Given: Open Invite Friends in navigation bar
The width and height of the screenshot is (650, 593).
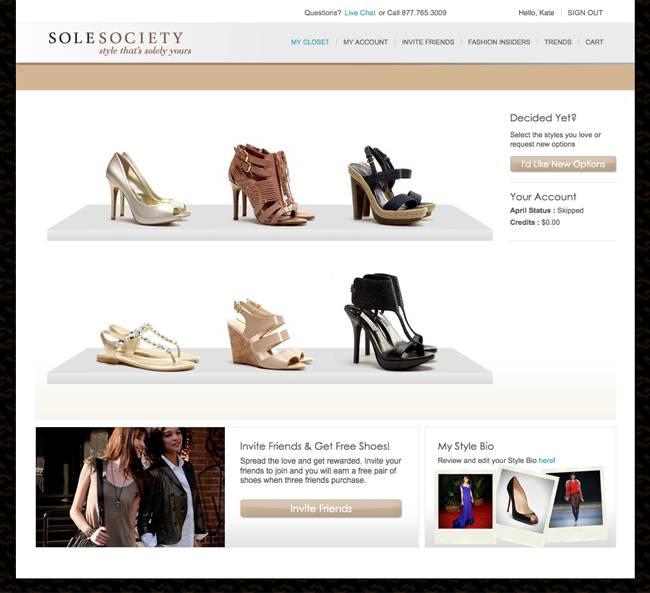Looking at the screenshot, I should [x=428, y=42].
